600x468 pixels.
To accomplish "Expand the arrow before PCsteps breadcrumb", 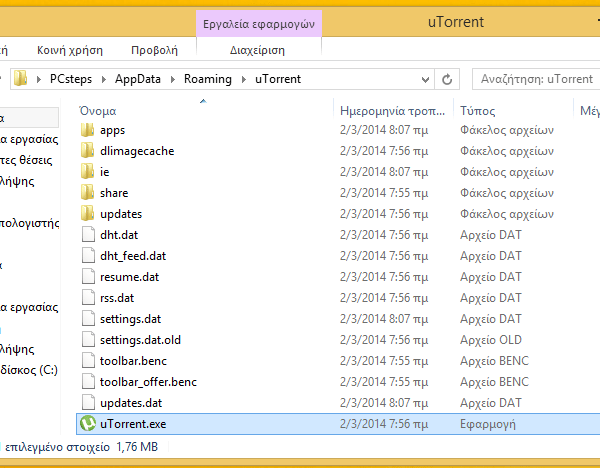I will pyautogui.click(x=39, y=79).
